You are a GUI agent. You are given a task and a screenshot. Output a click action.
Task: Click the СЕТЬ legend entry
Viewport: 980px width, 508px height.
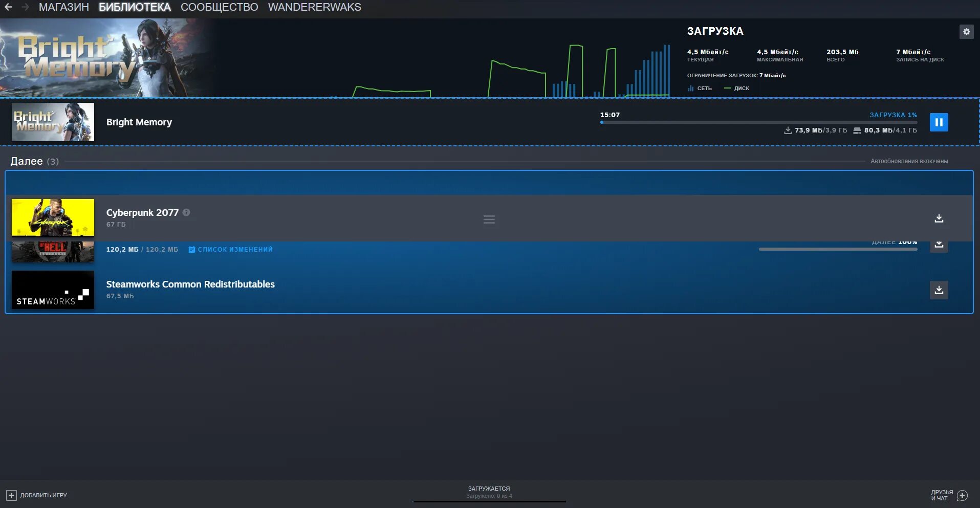[x=700, y=89]
